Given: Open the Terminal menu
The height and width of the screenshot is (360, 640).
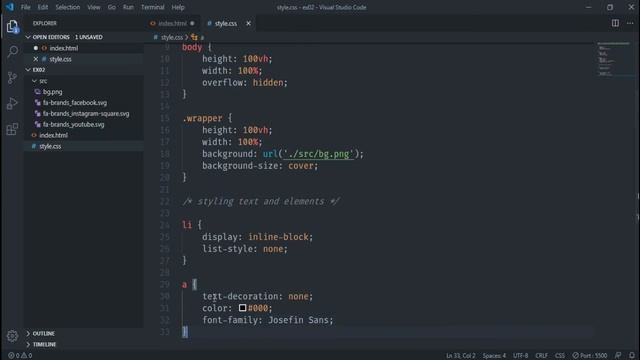Looking at the screenshot, I should 152,7.
